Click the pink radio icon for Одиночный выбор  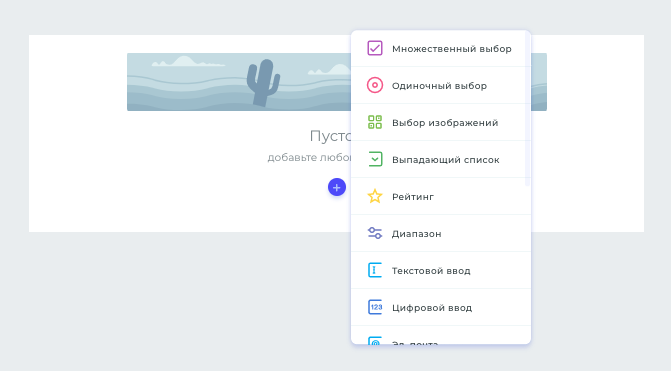coord(374,85)
